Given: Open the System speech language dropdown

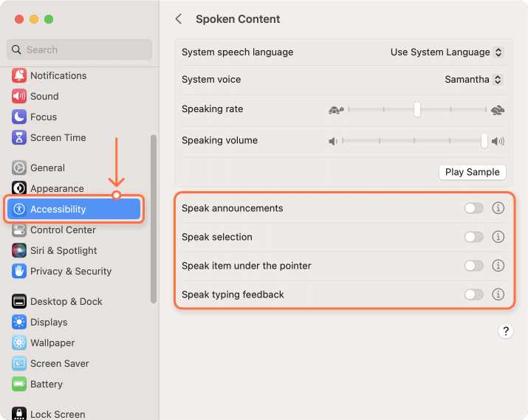Looking at the screenshot, I should pos(447,52).
